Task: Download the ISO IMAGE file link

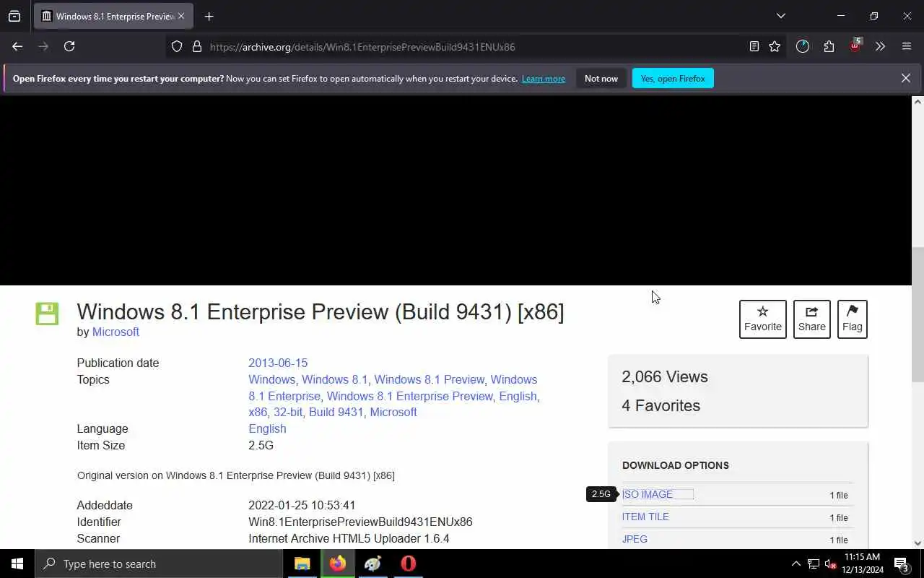Action: [x=648, y=494]
